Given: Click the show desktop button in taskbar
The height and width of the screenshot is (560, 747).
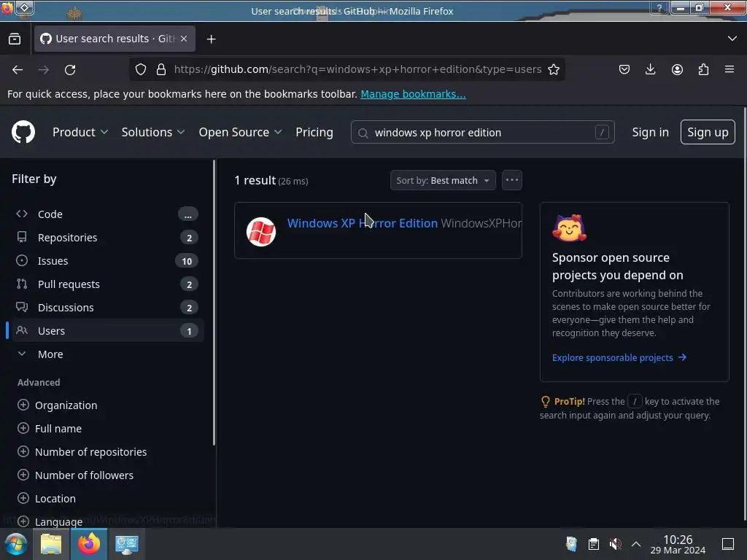Looking at the screenshot, I should click(728, 544).
